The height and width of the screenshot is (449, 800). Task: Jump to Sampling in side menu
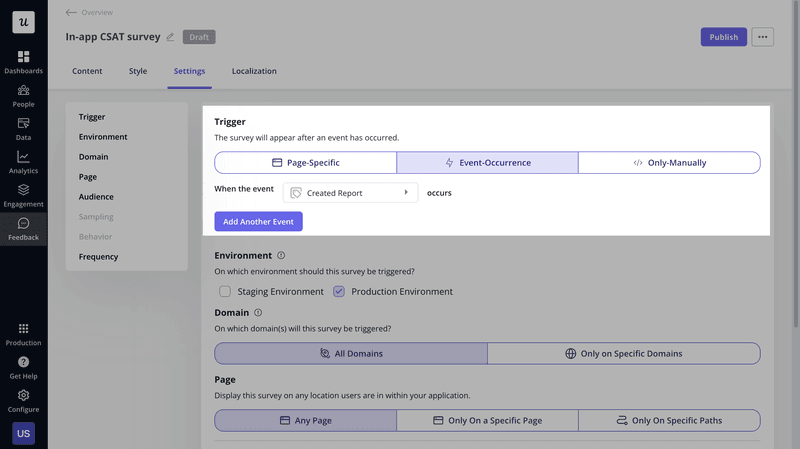click(x=96, y=216)
